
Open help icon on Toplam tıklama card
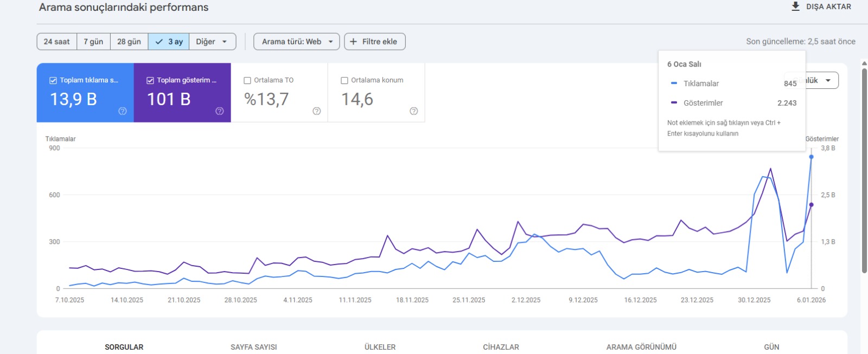(x=123, y=111)
